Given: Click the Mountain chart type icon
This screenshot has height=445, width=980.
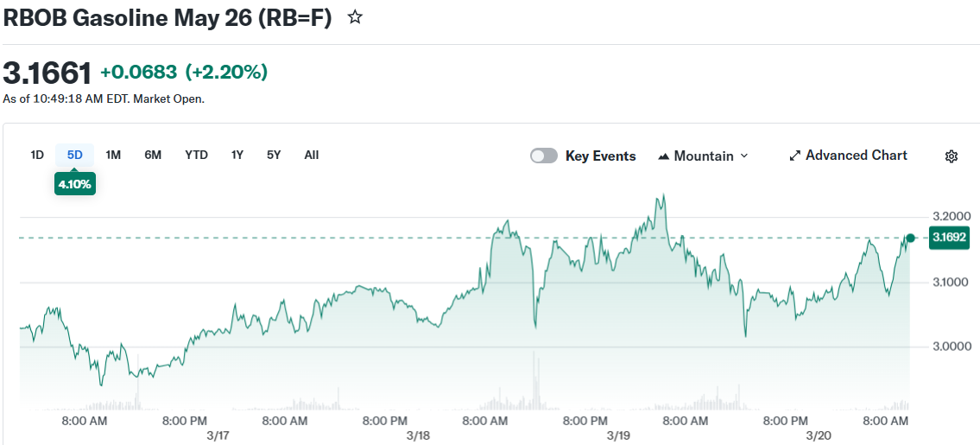Looking at the screenshot, I should 664,156.
